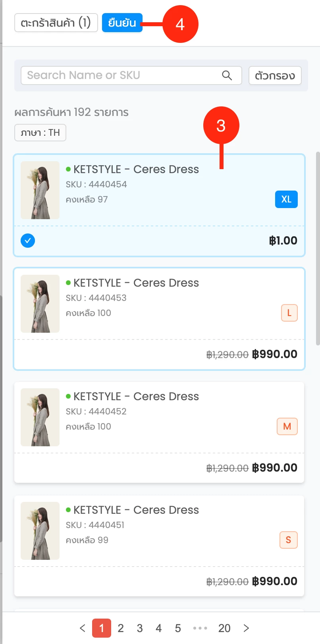Image resolution: width=320 pixels, height=644 pixels.
Task: Click the search magnifier icon
Action: click(x=227, y=75)
